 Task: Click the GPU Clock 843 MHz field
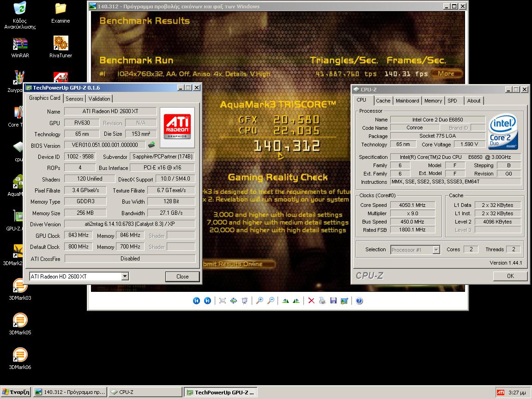(79, 235)
